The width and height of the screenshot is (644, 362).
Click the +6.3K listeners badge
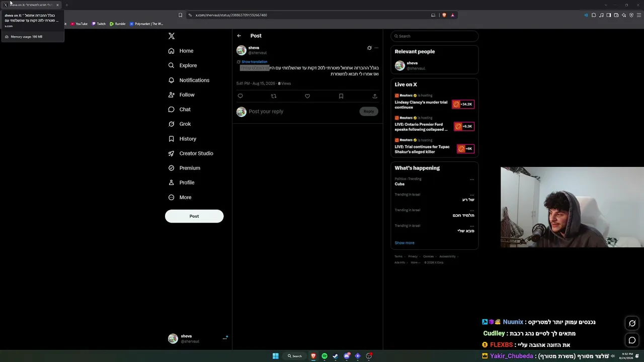464,127
